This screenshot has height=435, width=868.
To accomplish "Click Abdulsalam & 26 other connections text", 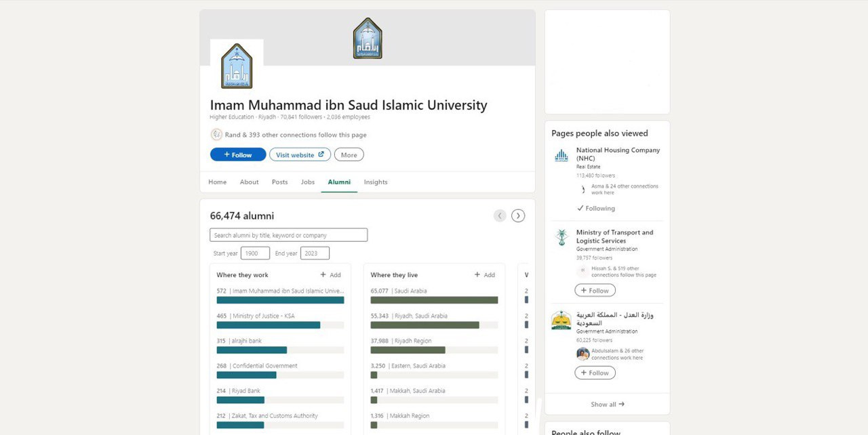I will pyautogui.click(x=617, y=354).
